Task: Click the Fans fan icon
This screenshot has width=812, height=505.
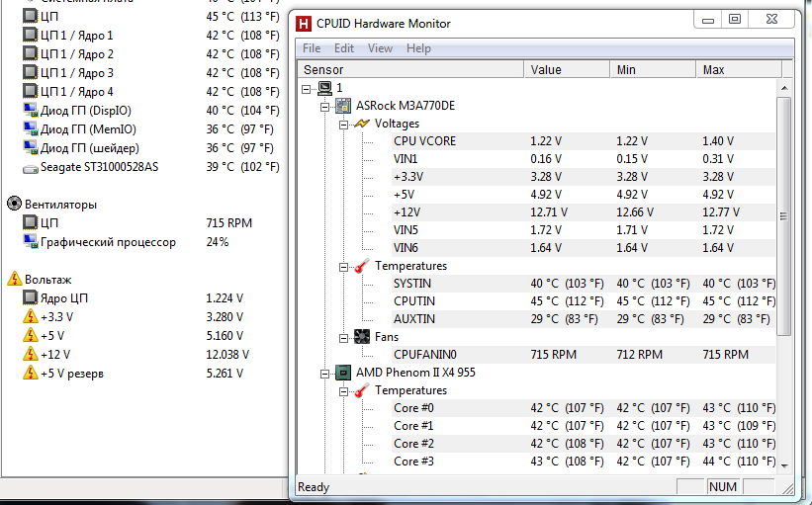Action: (x=361, y=337)
